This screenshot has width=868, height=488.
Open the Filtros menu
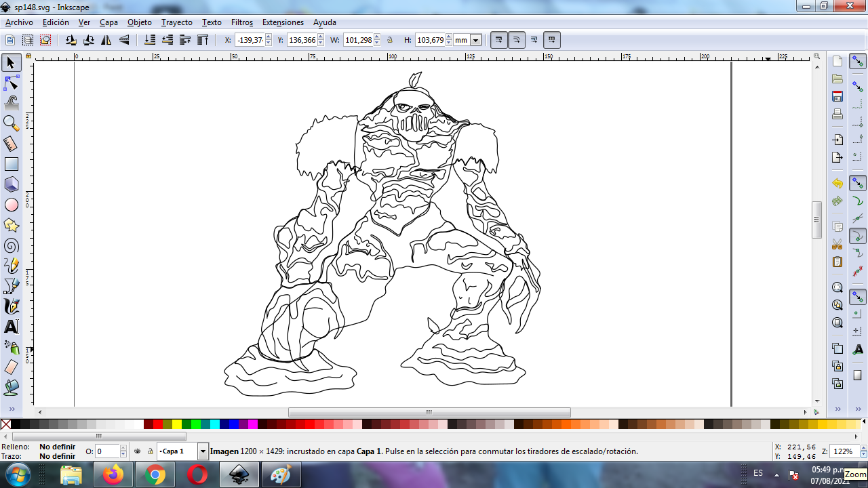coord(241,22)
